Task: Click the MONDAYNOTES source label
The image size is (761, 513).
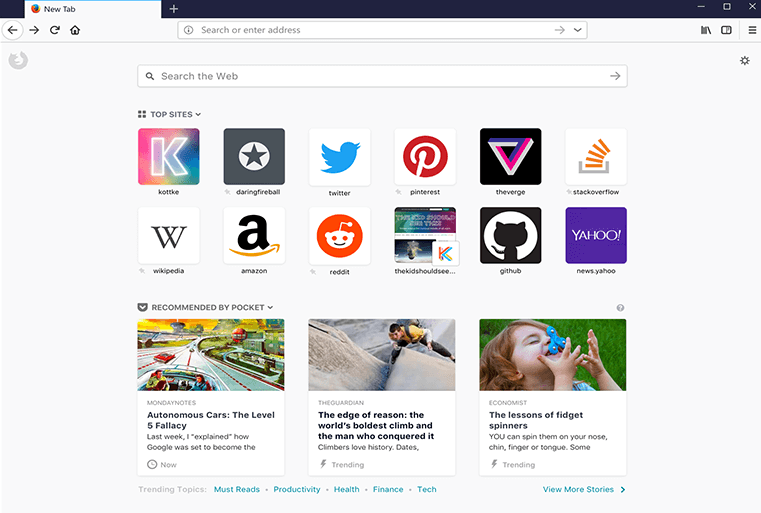Action: [171, 403]
